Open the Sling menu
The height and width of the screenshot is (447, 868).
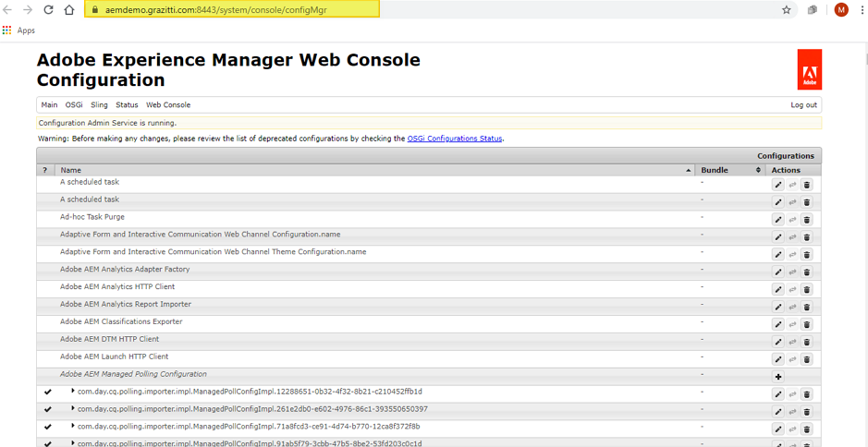coord(99,105)
